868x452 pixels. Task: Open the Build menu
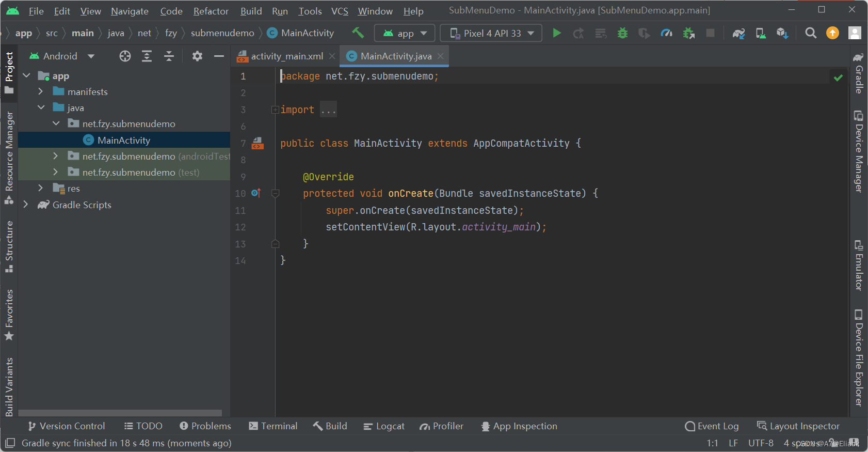click(251, 11)
